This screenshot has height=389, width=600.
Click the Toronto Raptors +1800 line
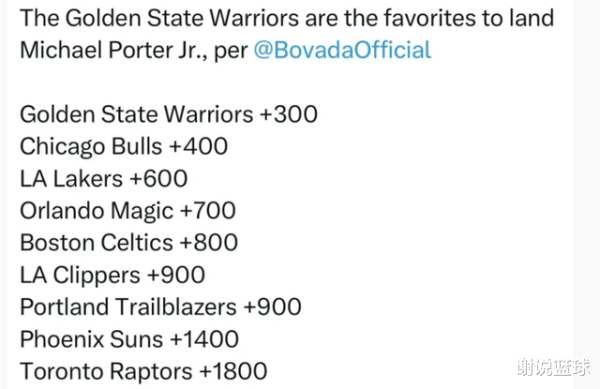coord(143,372)
